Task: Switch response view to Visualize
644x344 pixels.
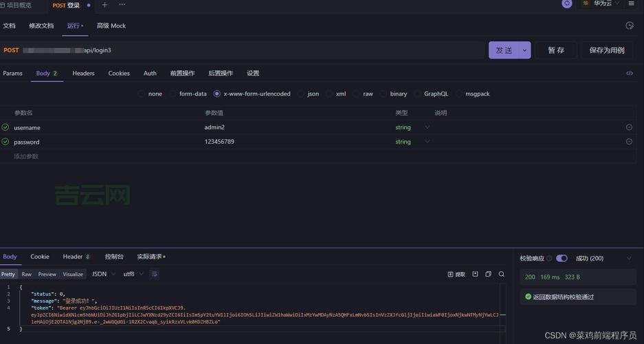Action: click(73, 274)
